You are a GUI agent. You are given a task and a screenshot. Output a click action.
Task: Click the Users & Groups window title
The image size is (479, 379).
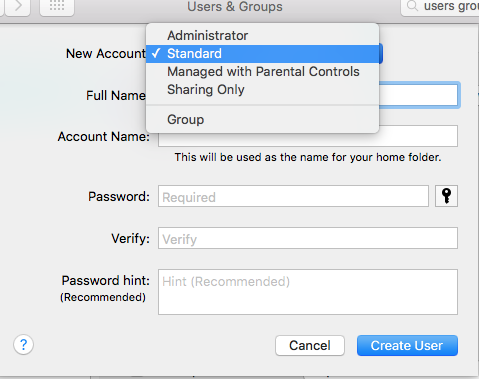click(x=235, y=7)
